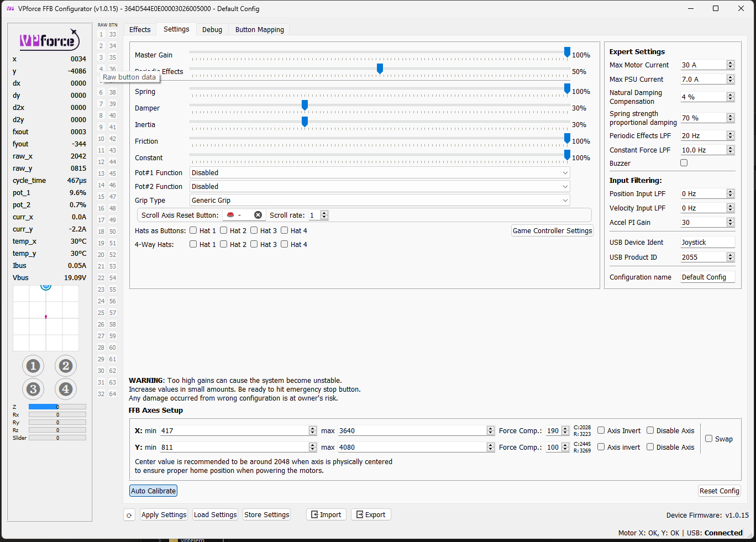
Task: Click the Max Motor Current spinner arrows
Action: pos(731,65)
